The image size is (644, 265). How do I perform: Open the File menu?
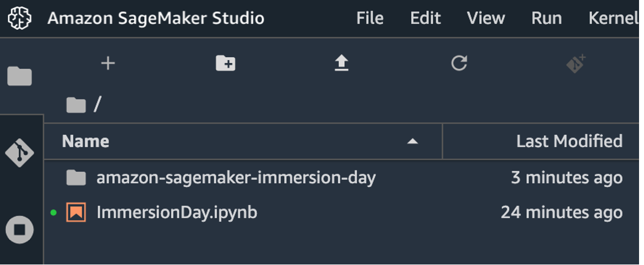pos(370,19)
